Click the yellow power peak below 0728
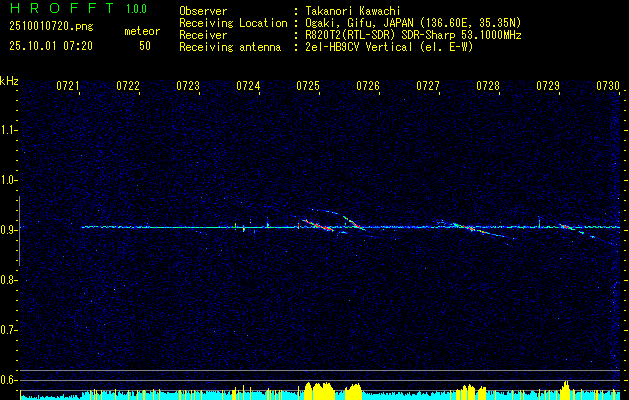Screen dimensions: 629x400 [472, 392]
